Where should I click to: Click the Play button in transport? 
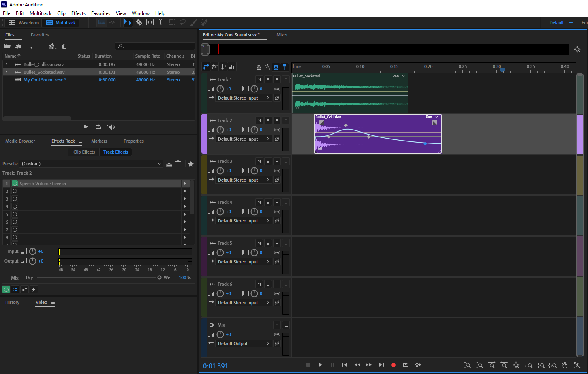click(320, 365)
